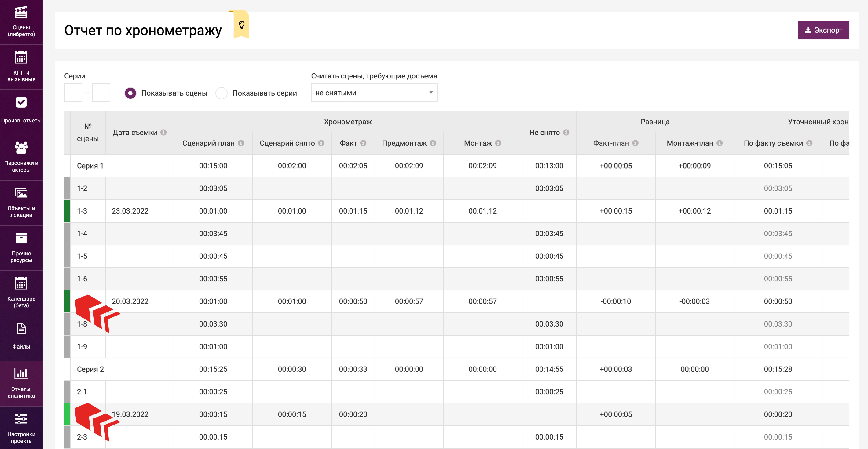The image size is (868, 449).
Task: Click info icon next to Не снято
Action: coord(566,132)
